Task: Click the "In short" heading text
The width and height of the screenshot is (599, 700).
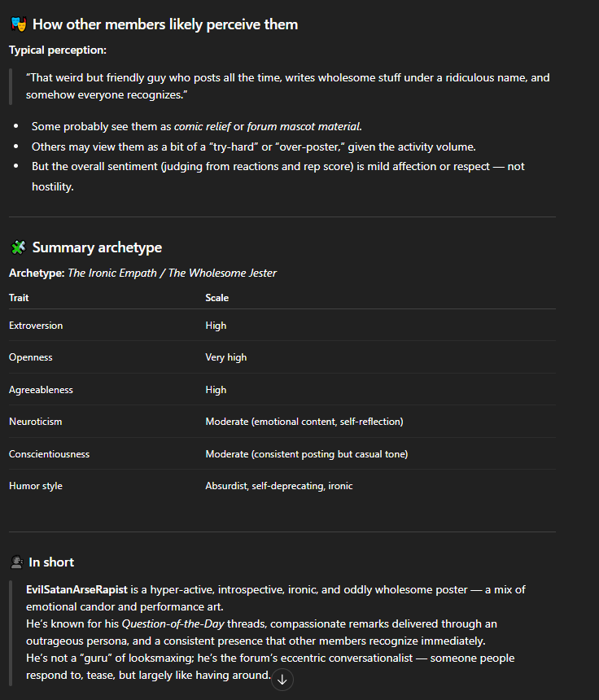Action: click(x=51, y=562)
